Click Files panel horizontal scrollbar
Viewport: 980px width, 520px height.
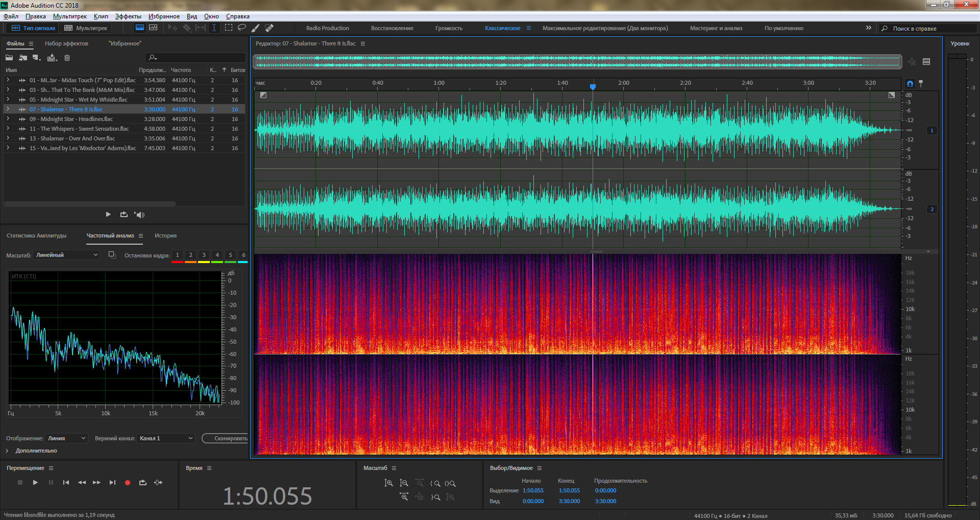point(90,204)
